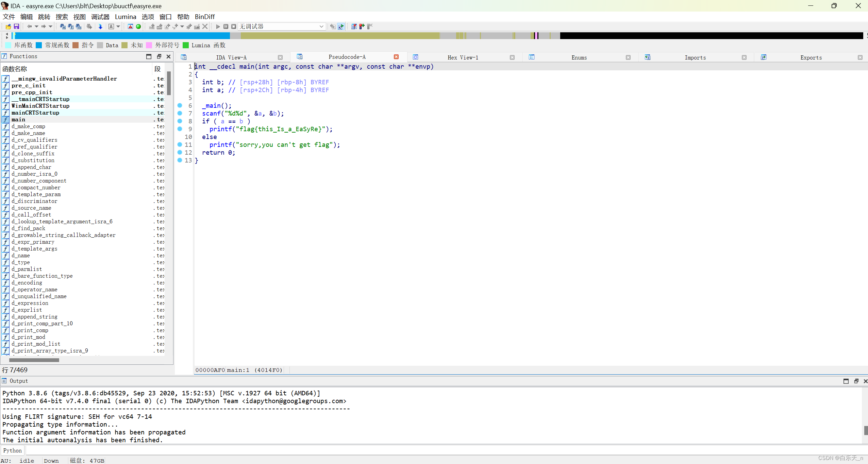Expand the back history dropdown arrow

(x=36, y=27)
